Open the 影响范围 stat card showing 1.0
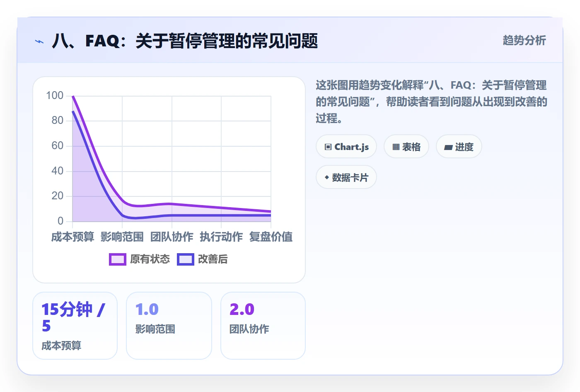This screenshot has width=580, height=392. click(x=169, y=326)
